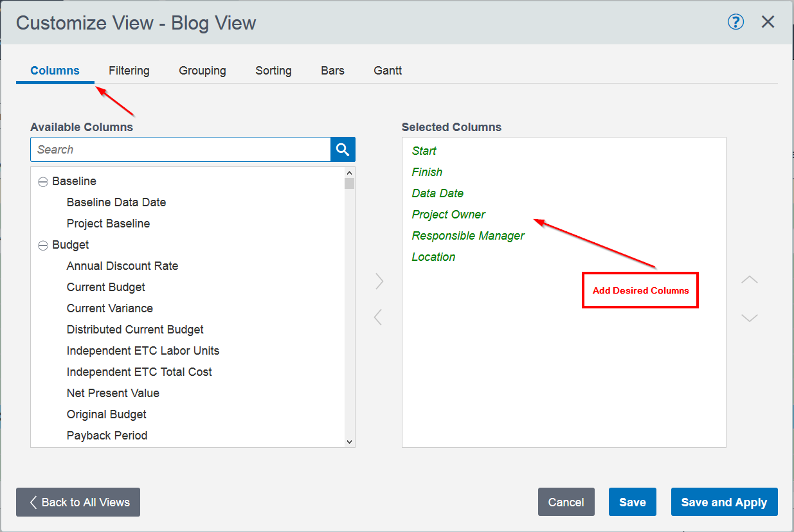Click the right arrow to add column
Image resolution: width=794 pixels, height=532 pixels.
tap(379, 281)
